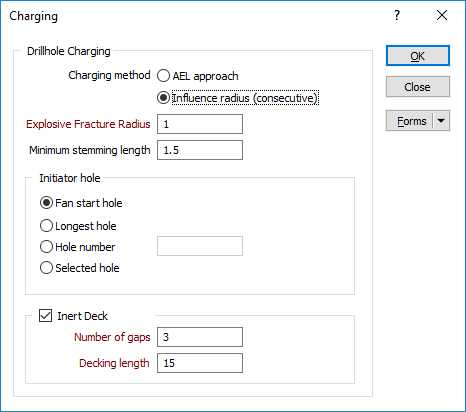Click the Minimum stemming length field
This screenshot has height=412, width=466.
tap(200, 150)
